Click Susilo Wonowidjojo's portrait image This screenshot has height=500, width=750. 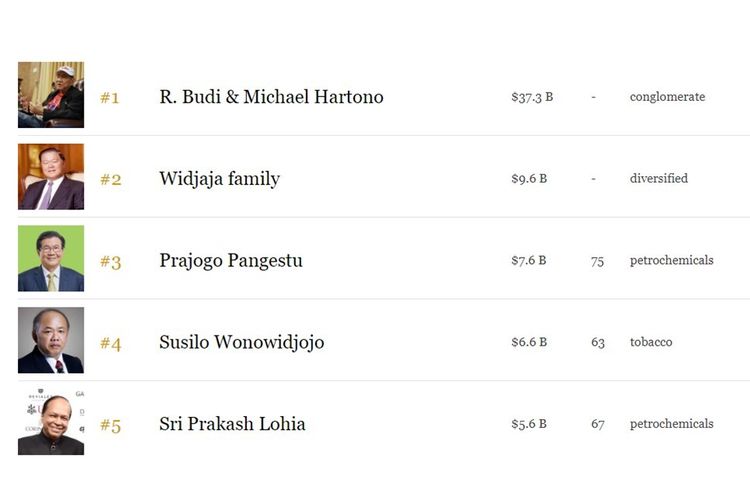pyautogui.click(x=51, y=341)
